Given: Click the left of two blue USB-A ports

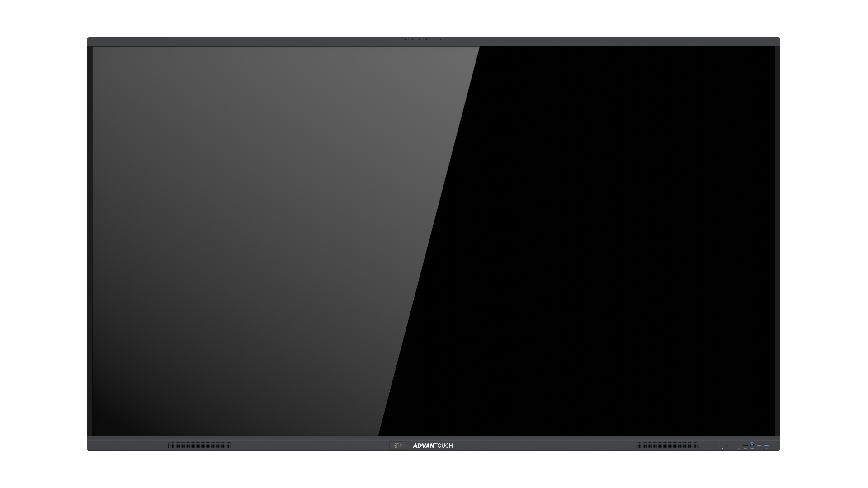Looking at the screenshot, I should pos(759,446).
